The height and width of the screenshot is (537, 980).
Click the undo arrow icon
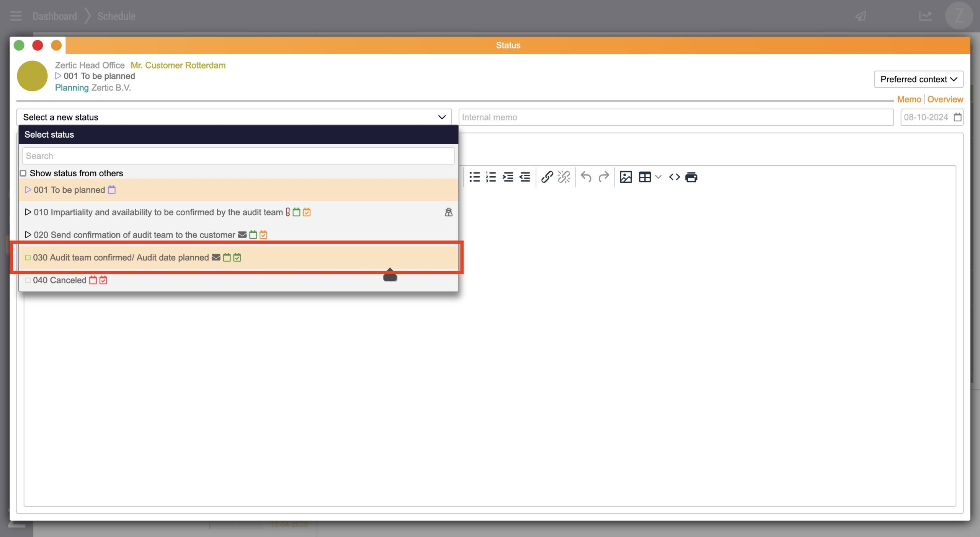pyautogui.click(x=586, y=177)
